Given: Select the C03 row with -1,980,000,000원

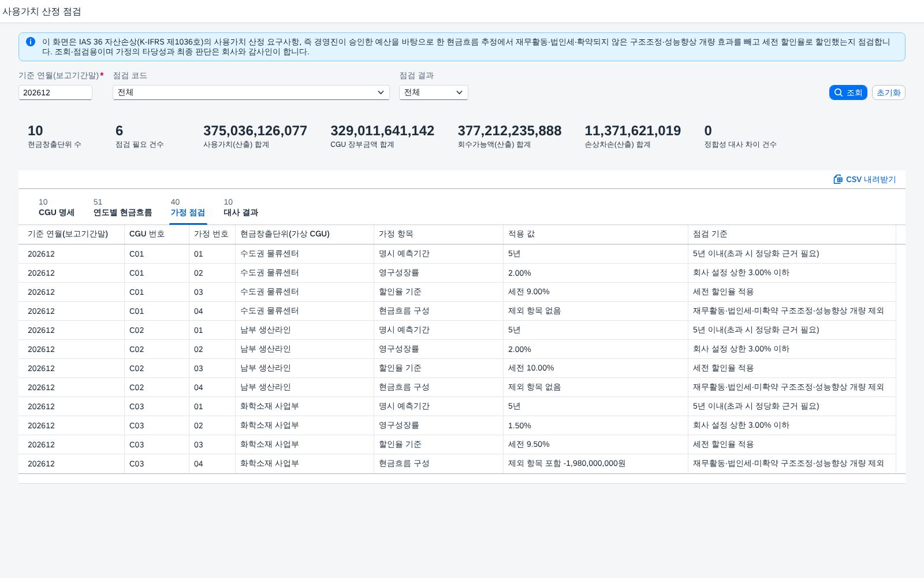Looking at the screenshot, I should (457, 464).
